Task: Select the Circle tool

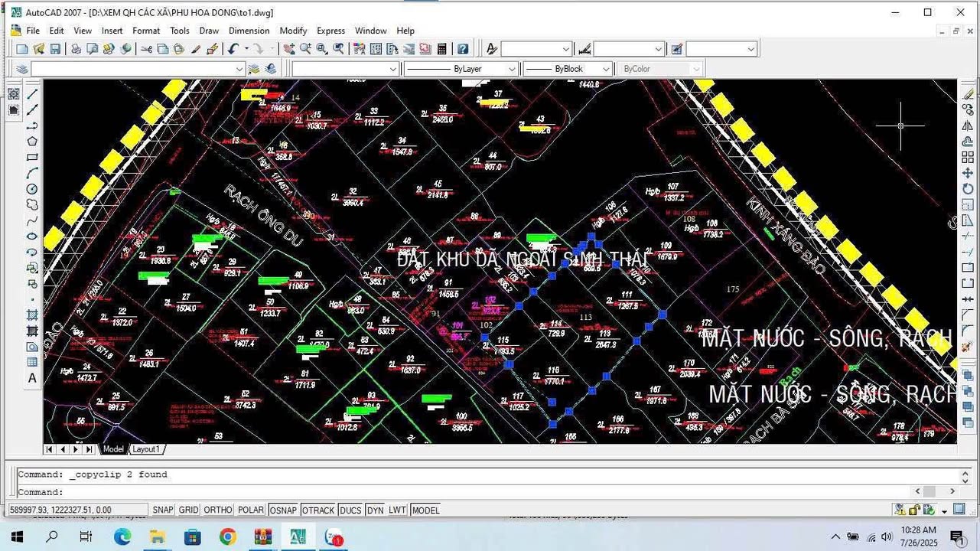Action: coord(32,188)
